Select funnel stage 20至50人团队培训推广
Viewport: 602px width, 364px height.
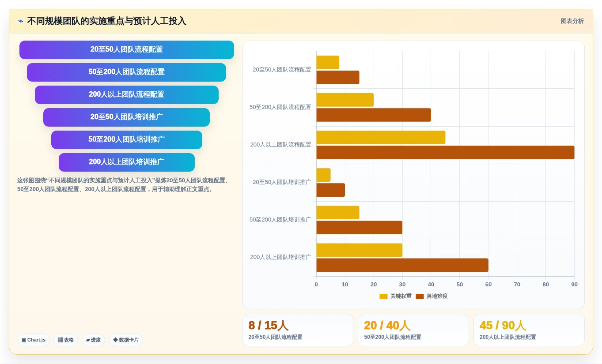[126, 117]
